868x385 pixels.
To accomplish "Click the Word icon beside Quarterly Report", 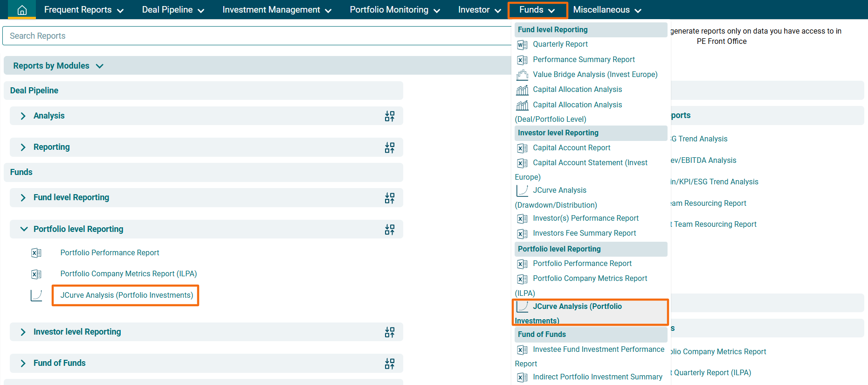I will tap(522, 45).
